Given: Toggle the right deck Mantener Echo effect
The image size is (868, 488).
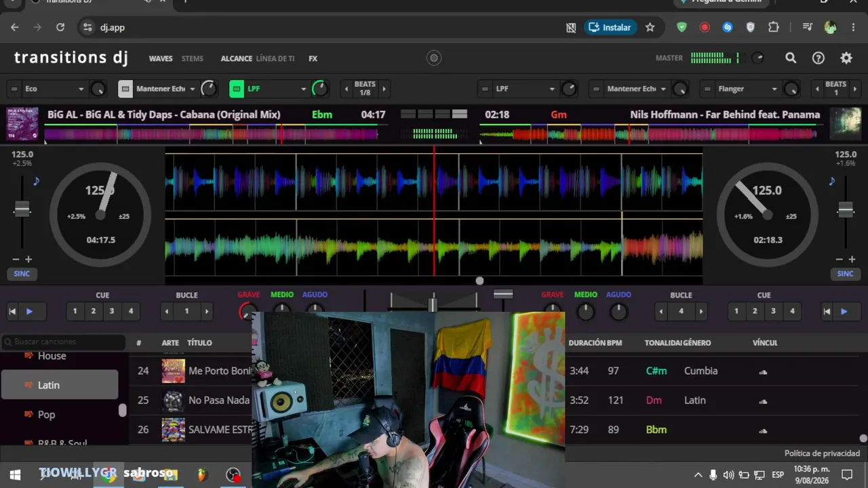Looking at the screenshot, I should coord(595,89).
